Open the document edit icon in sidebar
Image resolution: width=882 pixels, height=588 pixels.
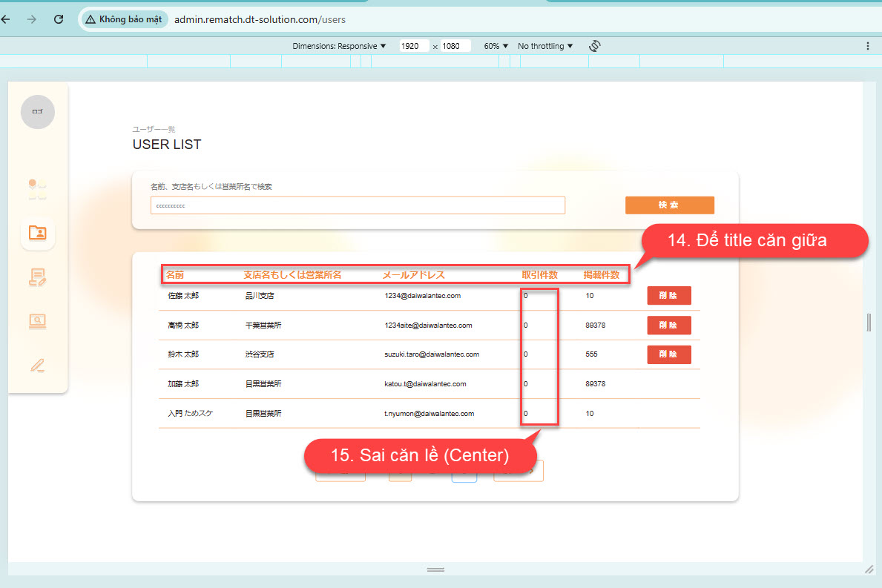coord(37,277)
